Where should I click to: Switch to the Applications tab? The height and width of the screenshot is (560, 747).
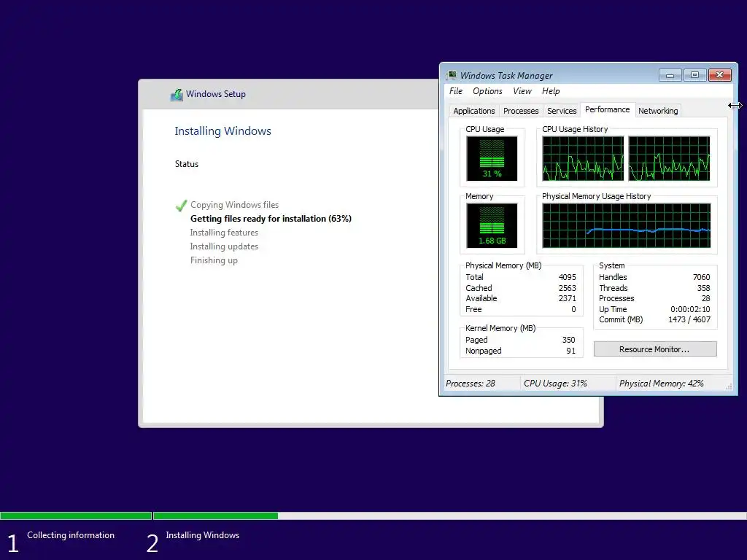point(473,111)
